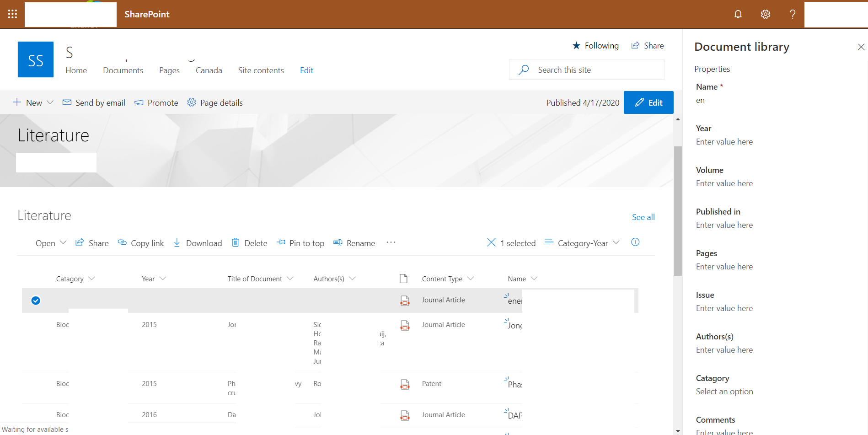Go to the Canada navigation tab
The image size is (868, 435).
[209, 70]
